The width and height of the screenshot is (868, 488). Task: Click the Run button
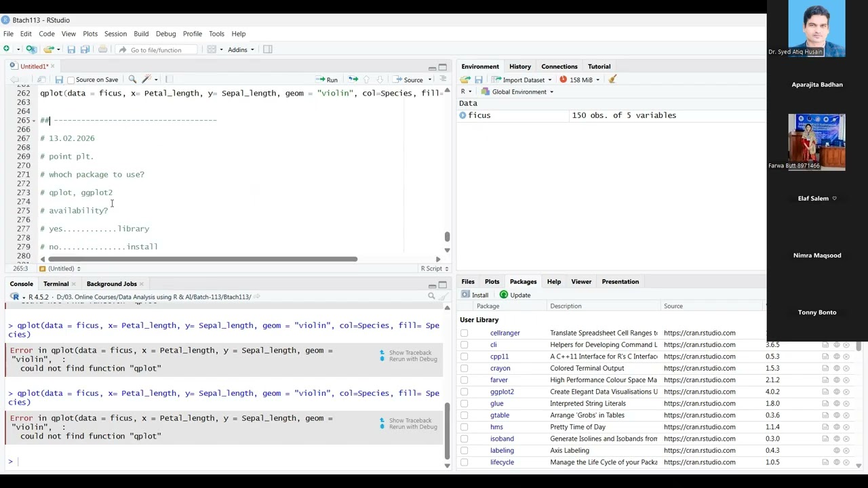326,79
